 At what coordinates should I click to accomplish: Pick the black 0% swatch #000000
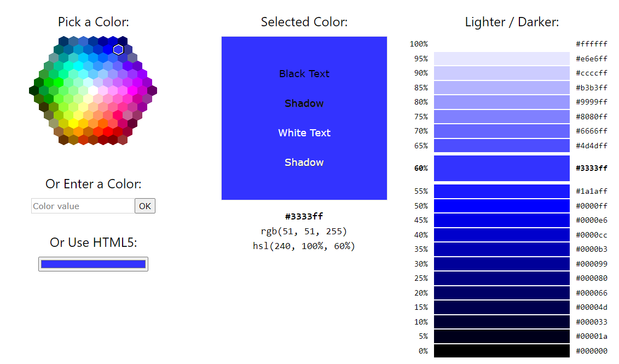[x=501, y=351]
